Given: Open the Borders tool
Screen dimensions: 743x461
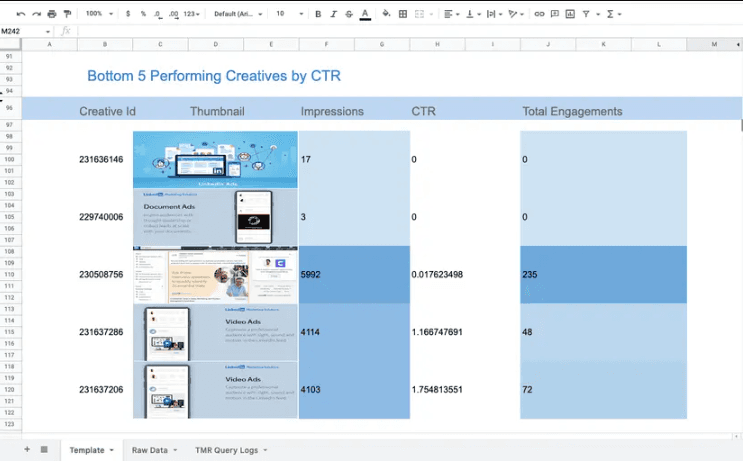Looking at the screenshot, I should [x=403, y=14].
